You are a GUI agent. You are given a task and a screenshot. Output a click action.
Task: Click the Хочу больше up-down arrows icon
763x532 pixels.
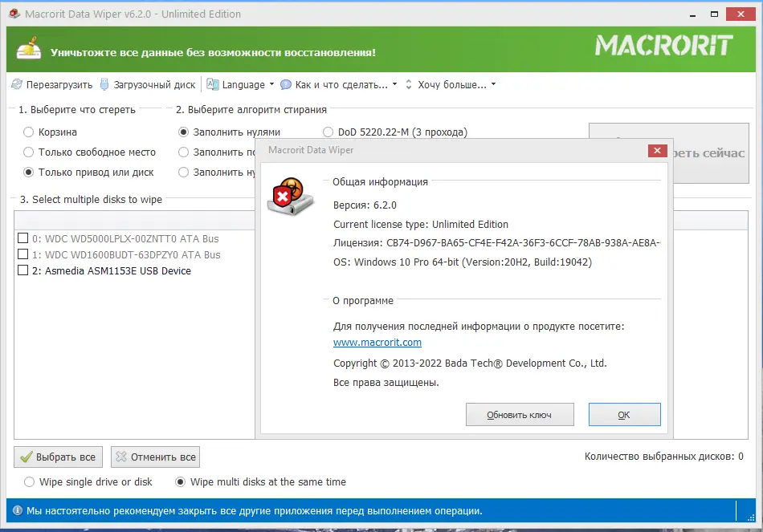pos(409,84)
